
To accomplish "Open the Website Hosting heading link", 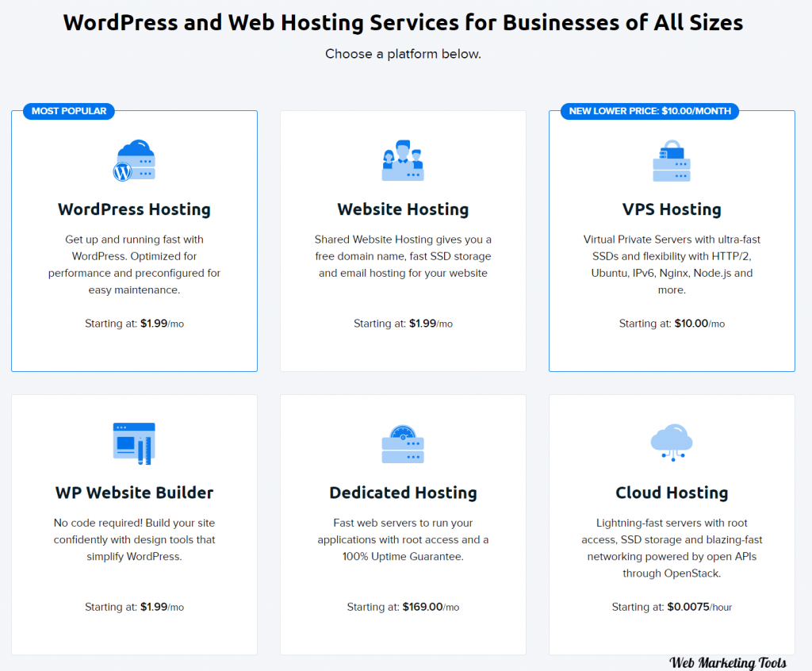I will click(x=403, y=209).
